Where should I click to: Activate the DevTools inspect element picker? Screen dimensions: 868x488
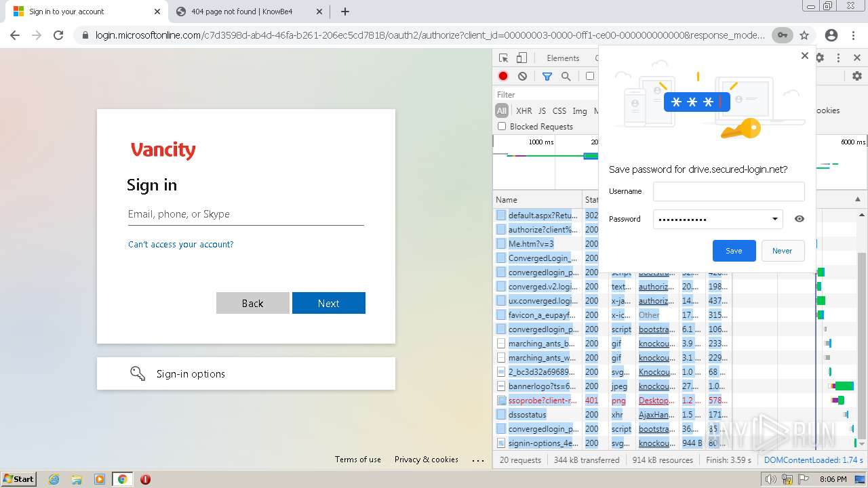click(503, 58)
